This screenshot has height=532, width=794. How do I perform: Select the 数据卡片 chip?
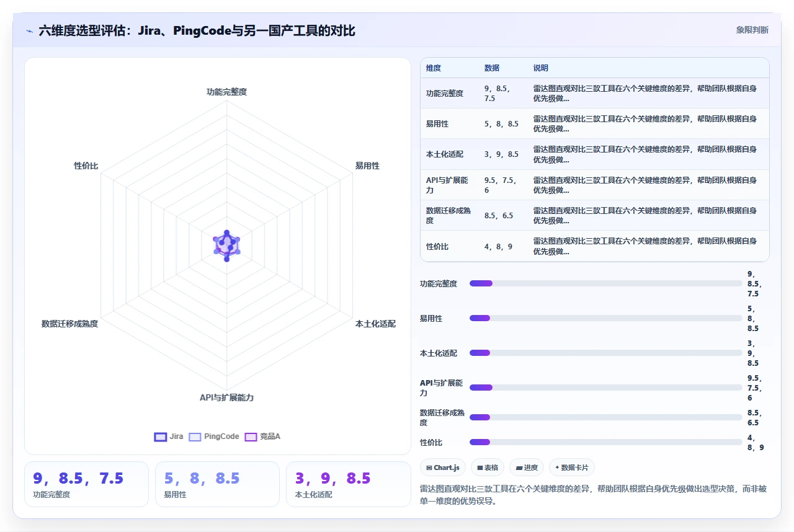tap(571, 468)
